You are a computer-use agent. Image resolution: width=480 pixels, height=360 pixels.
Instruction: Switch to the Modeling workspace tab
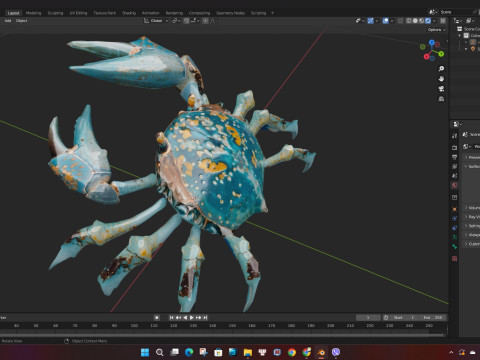(x=34, y=13)
